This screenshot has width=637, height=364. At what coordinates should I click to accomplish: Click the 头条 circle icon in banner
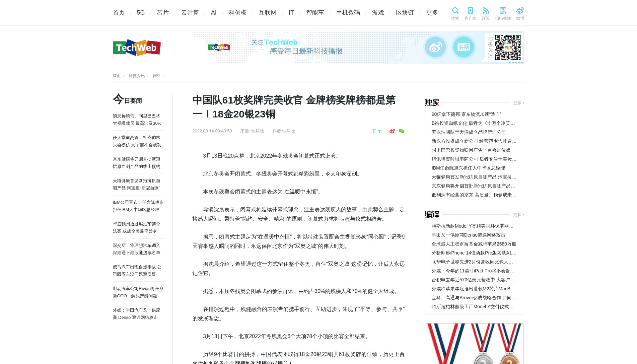(463, 47)
